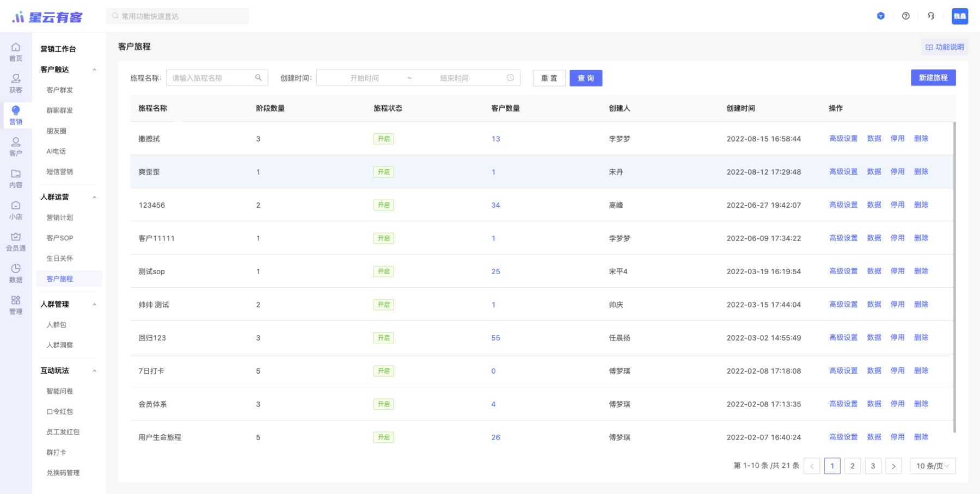Open 人群包 menu item
The width and height of the screenshot is (980, 494).
(57, 325)
